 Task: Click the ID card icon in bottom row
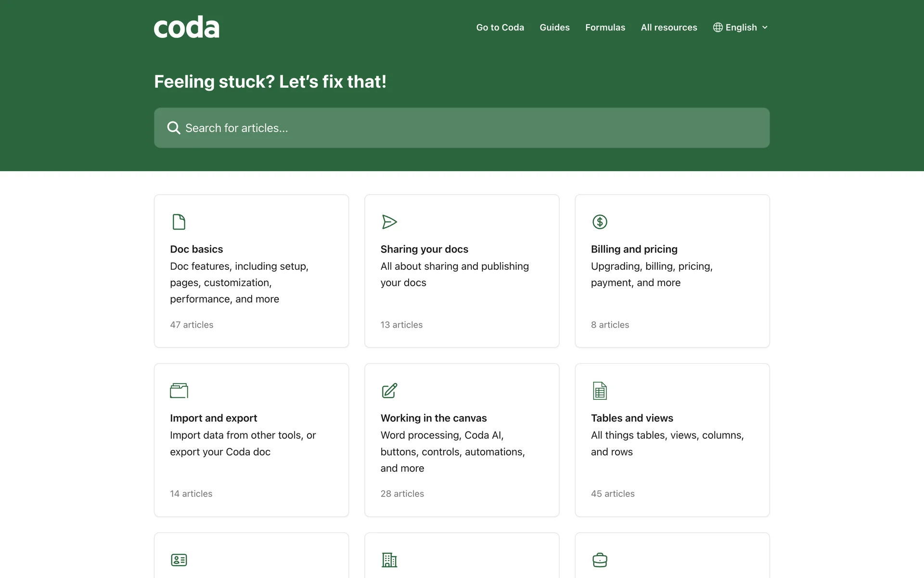[x=179, y=560]
